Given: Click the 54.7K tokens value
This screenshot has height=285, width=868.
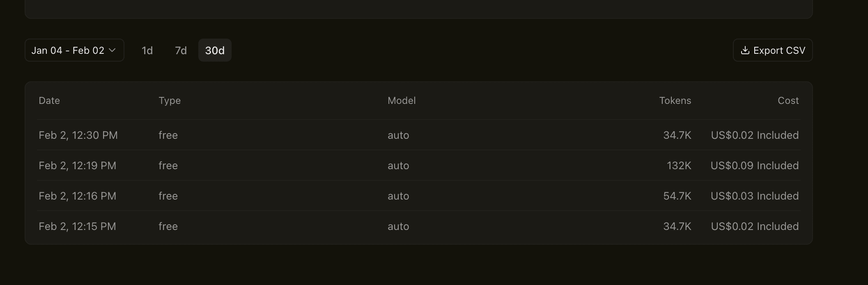Looking at the screenshot, I should [x=677, y=196].
